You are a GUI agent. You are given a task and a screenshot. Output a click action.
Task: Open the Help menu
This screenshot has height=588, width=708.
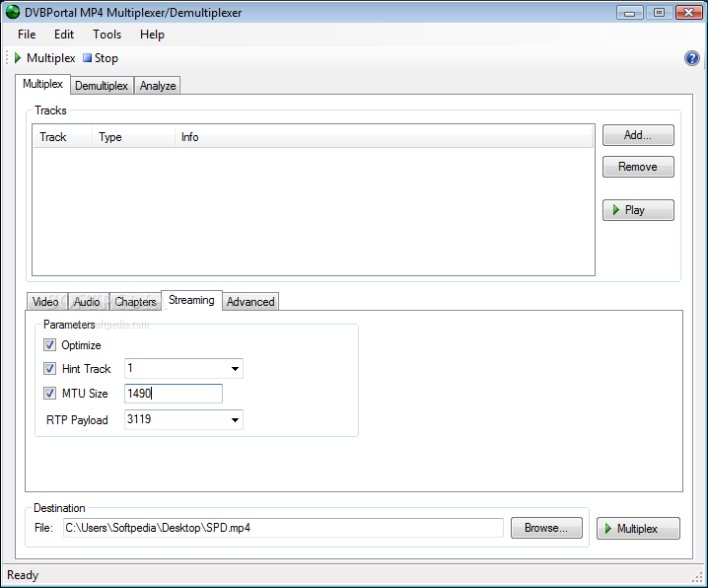tap(152, 35)
